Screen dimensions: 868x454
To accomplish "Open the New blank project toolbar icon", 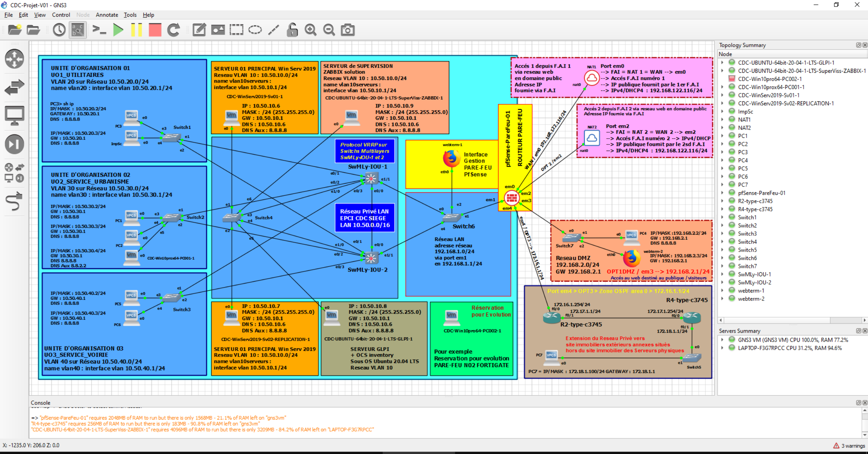I will pyautogui.click(x=15, y=30).
